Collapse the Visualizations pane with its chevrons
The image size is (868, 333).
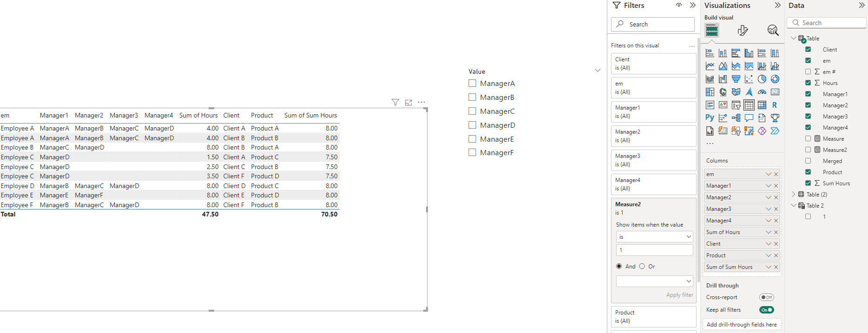(x=778, y=5)
